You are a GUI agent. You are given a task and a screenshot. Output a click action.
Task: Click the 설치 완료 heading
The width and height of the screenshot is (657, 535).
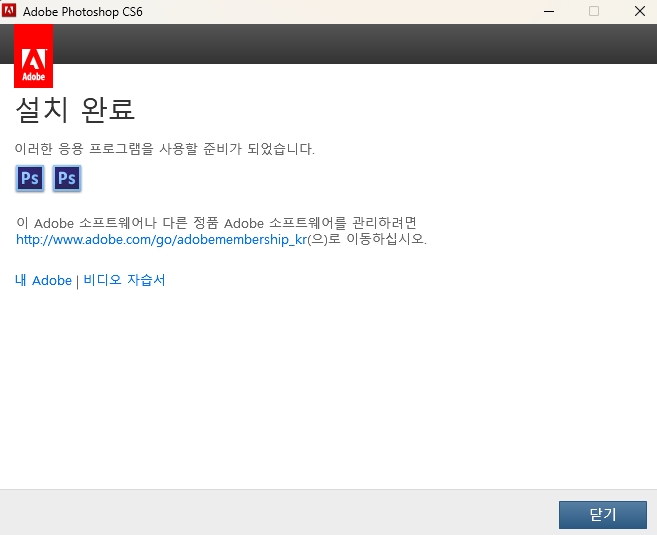click(x=75, y=110)
